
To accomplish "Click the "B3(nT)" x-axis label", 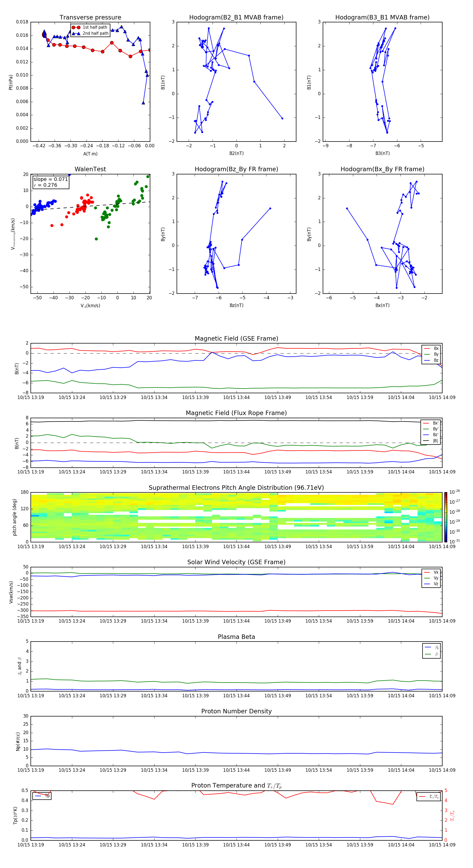I will pos(382,153).
